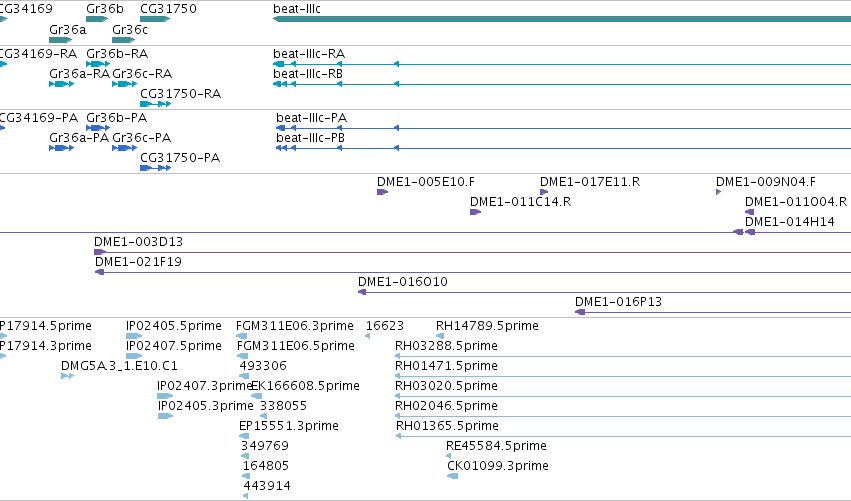Select the DME1-016O10 clone arrow

point(362,293)
